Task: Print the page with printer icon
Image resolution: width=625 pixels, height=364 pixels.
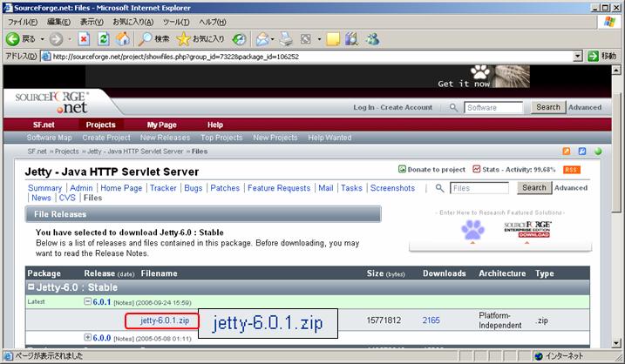Action: tap(286, 38)
